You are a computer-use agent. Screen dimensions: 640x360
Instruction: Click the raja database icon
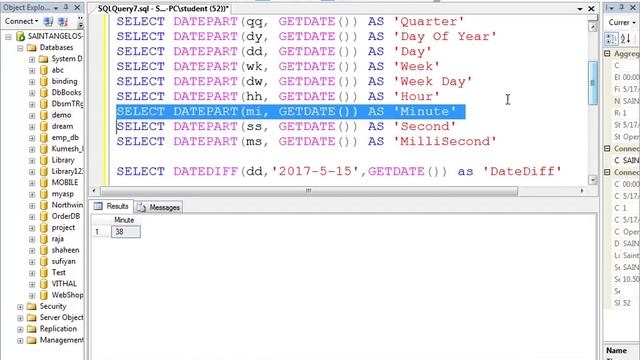point(44,239)
